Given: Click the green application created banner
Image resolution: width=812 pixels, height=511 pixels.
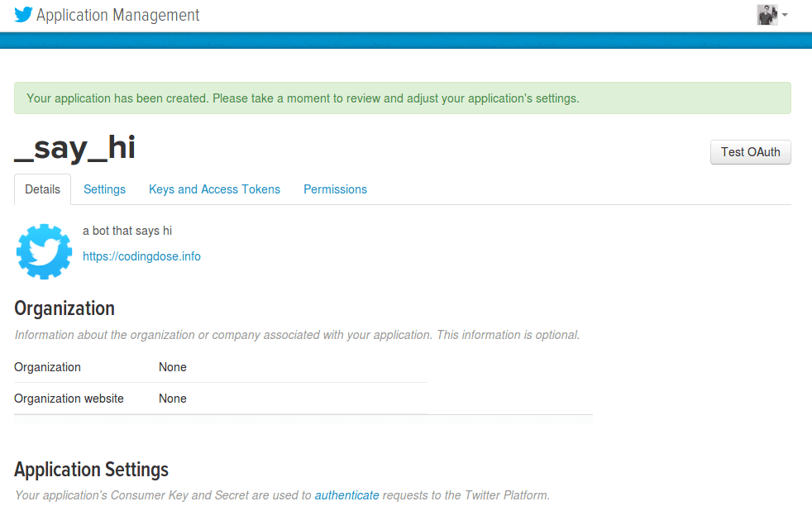Looking at the screenshot, I should point(402,98).
